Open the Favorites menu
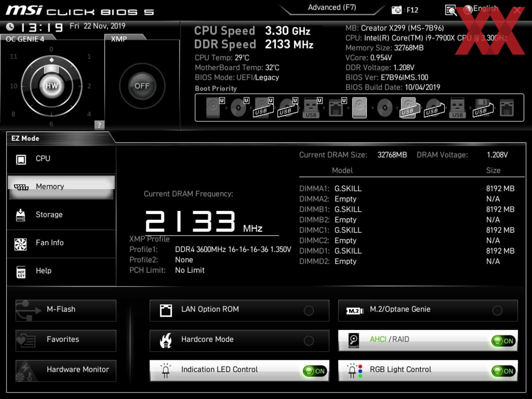The image size is (532, 399). [x=66, y=340]
